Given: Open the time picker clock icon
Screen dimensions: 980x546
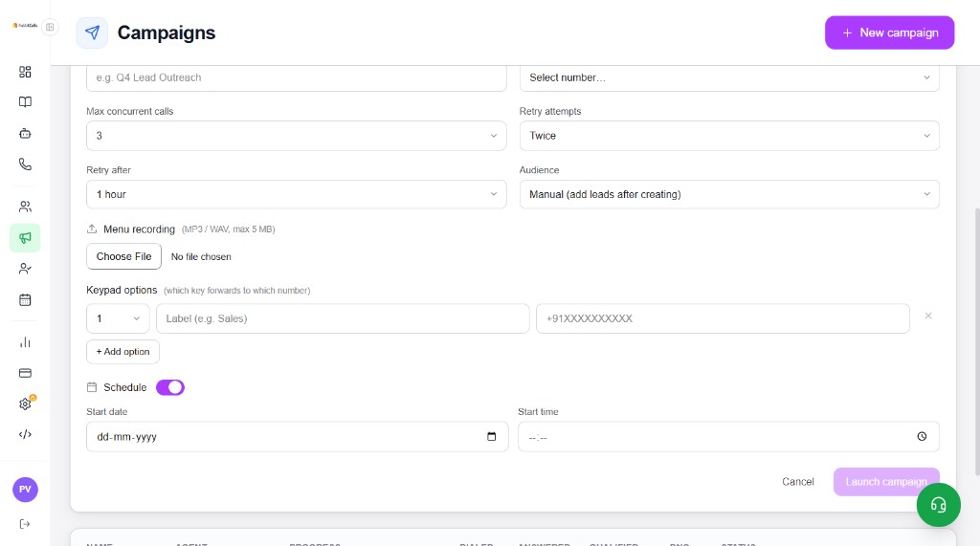Looking at the screenshot, I should click(922, 436).
